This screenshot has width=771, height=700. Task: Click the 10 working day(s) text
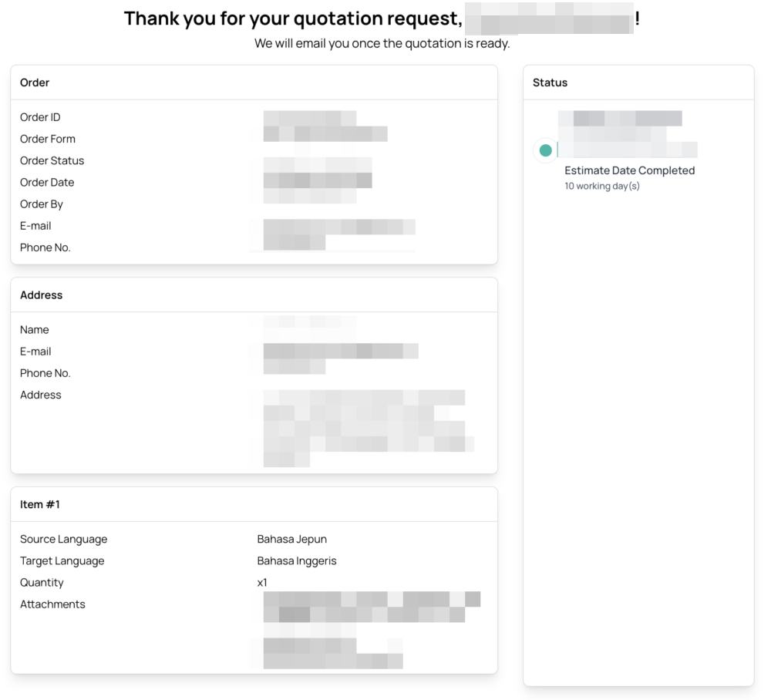coord(602,186)
